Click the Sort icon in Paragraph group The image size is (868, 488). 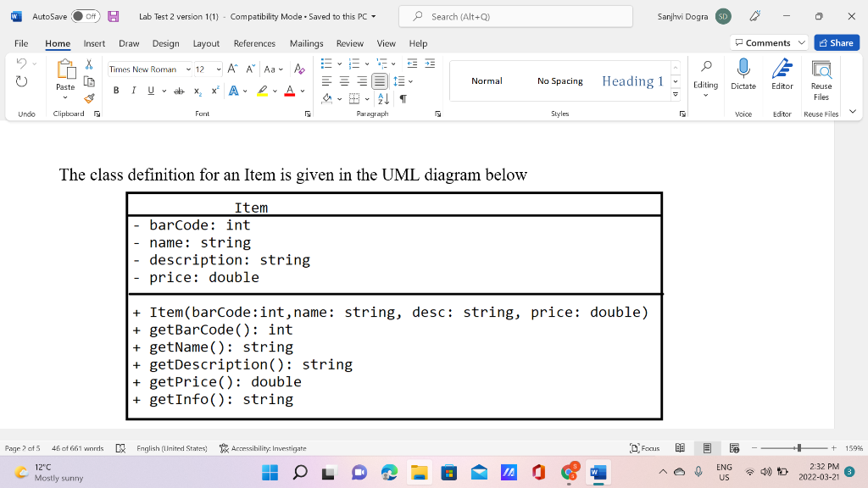386,99
